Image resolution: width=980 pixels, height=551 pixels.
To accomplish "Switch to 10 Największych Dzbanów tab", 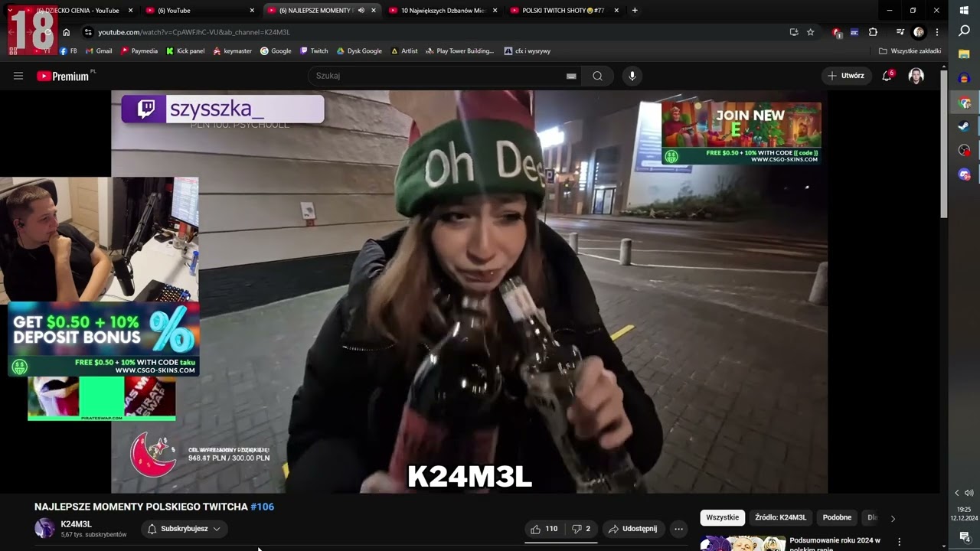I will (443, 11).
